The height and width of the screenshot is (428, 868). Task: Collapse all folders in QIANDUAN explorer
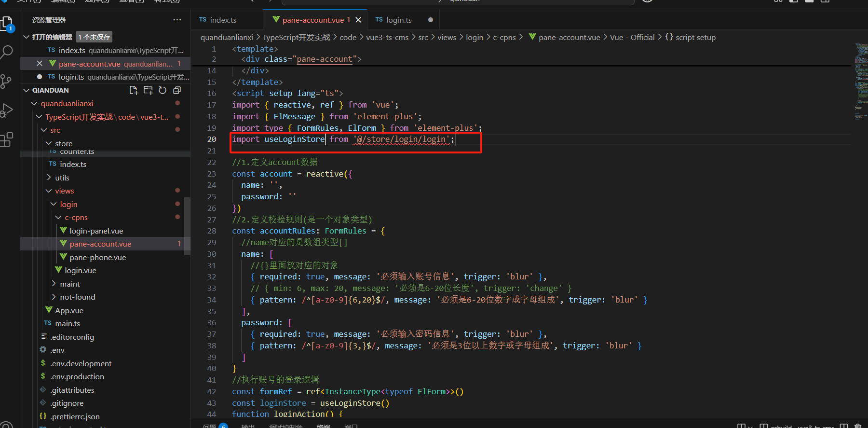click(177, 90)
